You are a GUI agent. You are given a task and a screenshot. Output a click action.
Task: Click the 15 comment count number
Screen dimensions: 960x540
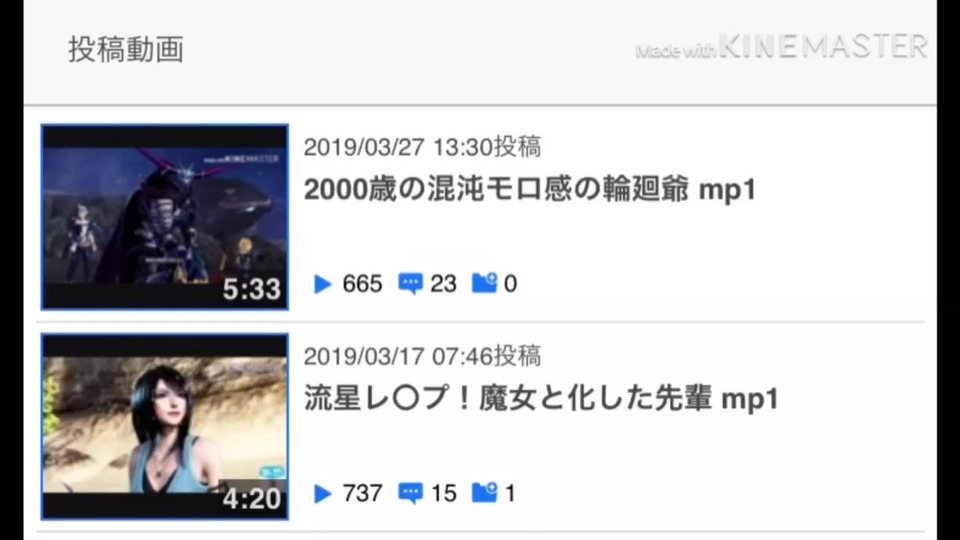point(444,493)
